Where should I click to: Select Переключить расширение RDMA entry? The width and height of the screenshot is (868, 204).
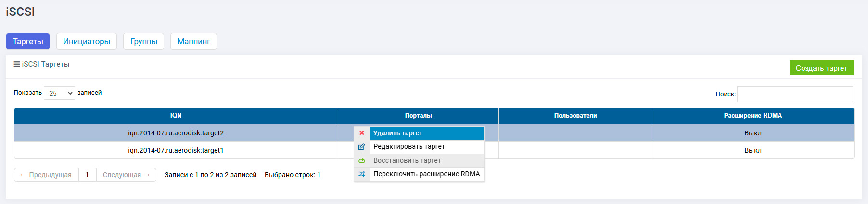419,174
